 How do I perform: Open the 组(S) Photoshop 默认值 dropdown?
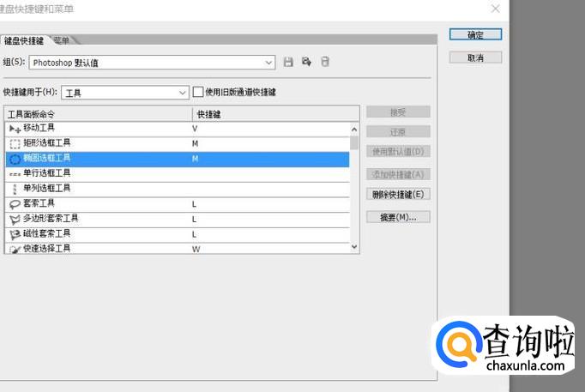pyautogui.click(x=152, y=63)
